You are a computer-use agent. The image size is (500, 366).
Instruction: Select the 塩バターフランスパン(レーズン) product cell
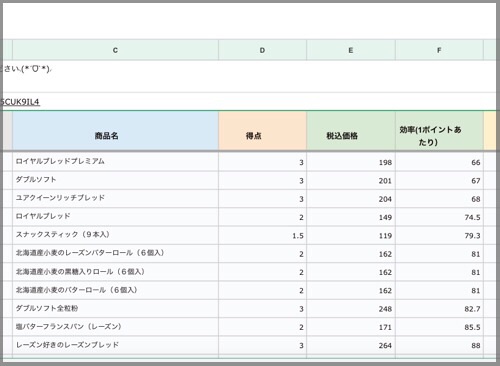pyautogui.click(x=115, y=327)
